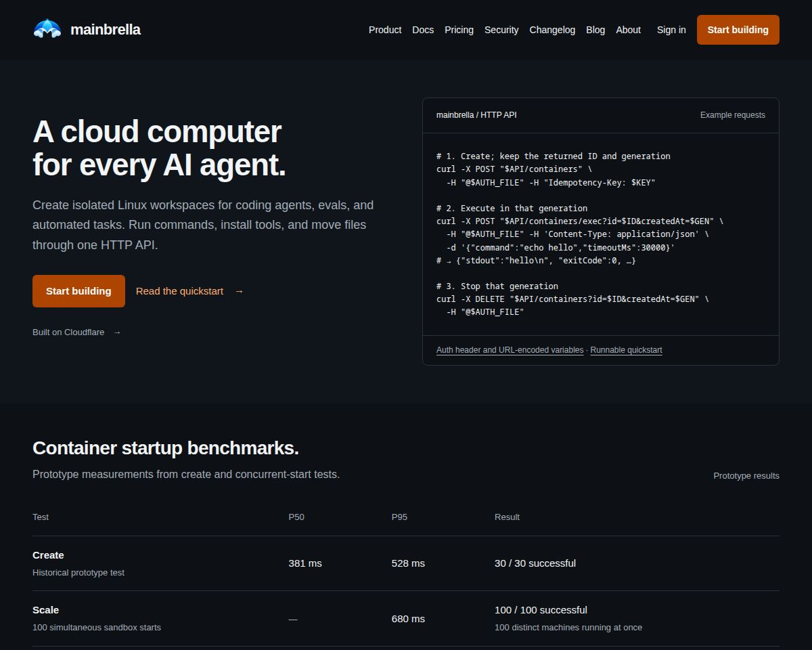
Task: Click '100 simultaneous sandbox starts' caption
Action: (97, 628)
